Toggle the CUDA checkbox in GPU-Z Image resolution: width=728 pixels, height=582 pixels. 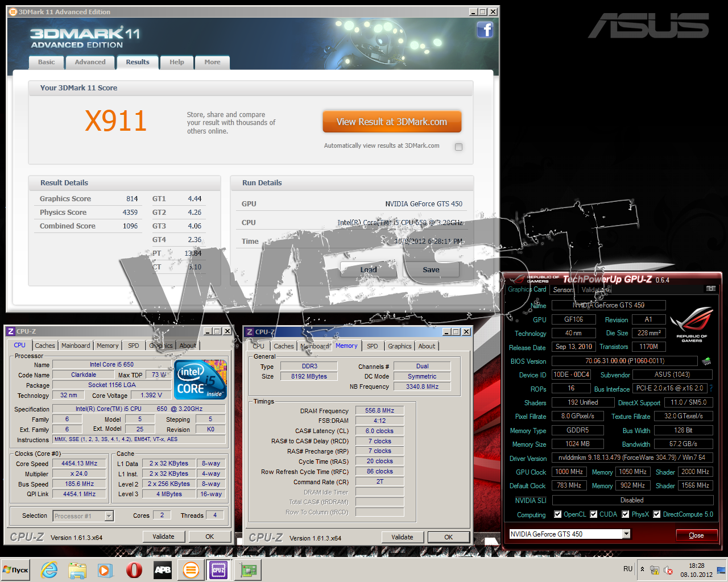point(593,514)
